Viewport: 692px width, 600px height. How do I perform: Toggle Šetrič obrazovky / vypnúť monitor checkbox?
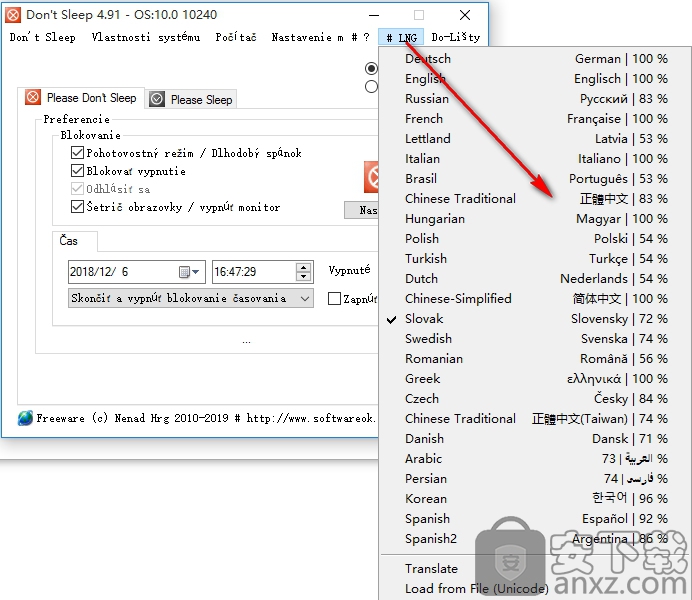(77, 206)
